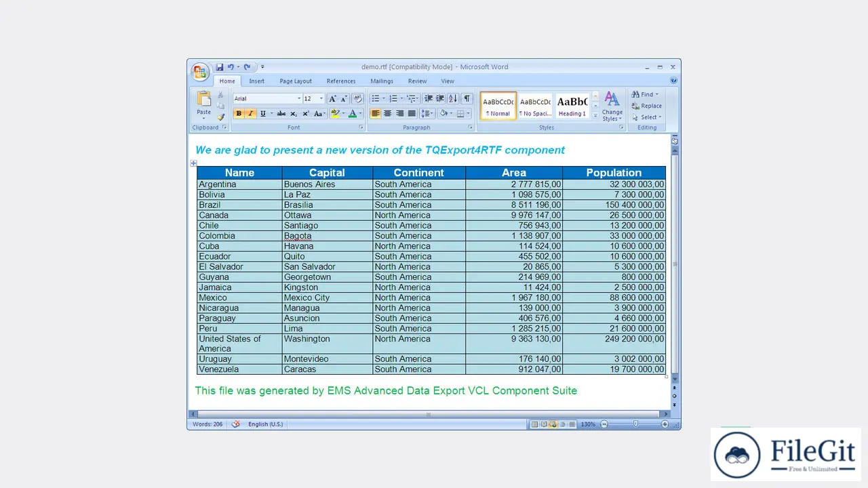
Task: Switch to Print Layout view
Action: [534, 424]
